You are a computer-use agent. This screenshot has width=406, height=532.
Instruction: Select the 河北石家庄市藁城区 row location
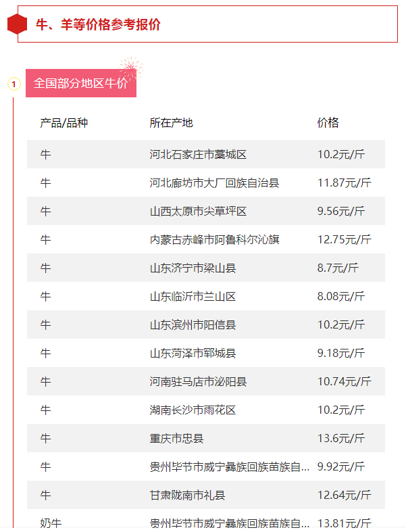coord(198,155)
